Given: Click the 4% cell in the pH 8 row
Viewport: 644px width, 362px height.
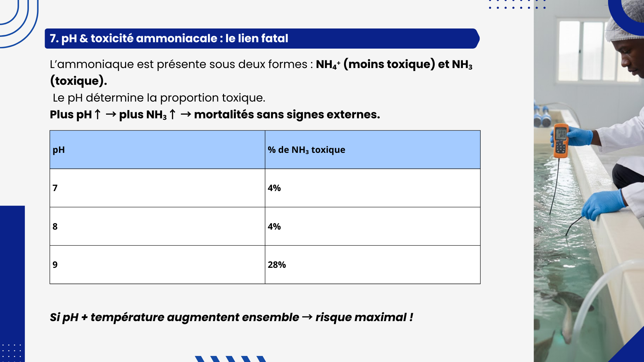Looking at the screenshot, I should 373,226.
